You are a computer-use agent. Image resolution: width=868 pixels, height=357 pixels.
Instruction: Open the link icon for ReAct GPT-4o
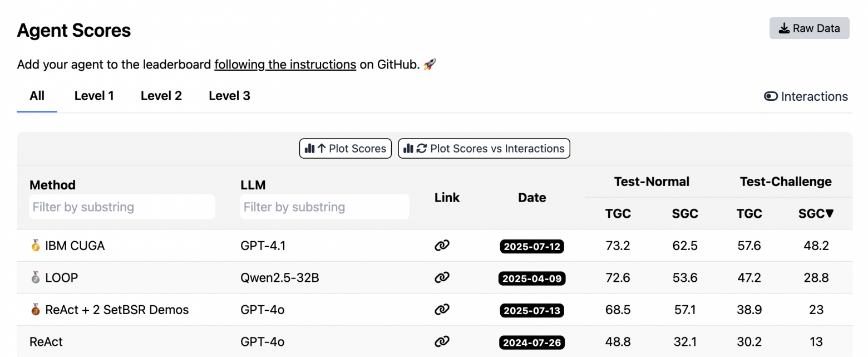pyautogui.click(x=442, y=341)
